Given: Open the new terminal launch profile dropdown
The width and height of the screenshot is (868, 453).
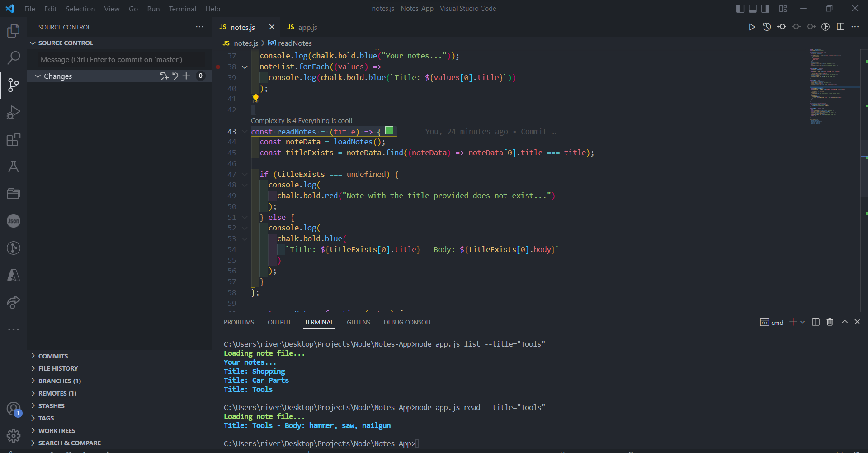Looking at the screenshot, I should [x=802, y=322].
